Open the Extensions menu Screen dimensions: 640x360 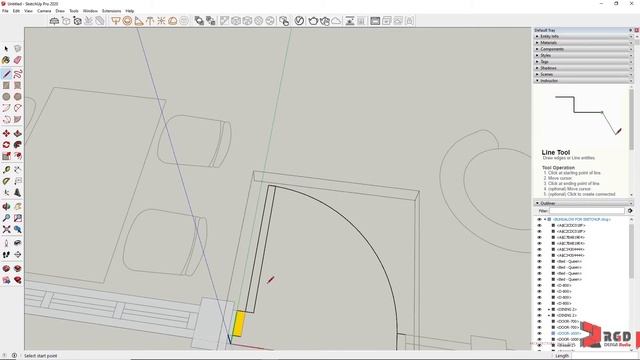pos(111,11)
